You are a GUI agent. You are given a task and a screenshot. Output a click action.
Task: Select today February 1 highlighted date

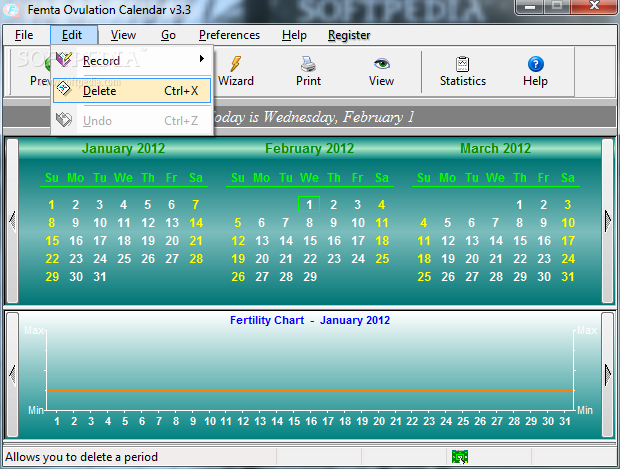[309, 204]
